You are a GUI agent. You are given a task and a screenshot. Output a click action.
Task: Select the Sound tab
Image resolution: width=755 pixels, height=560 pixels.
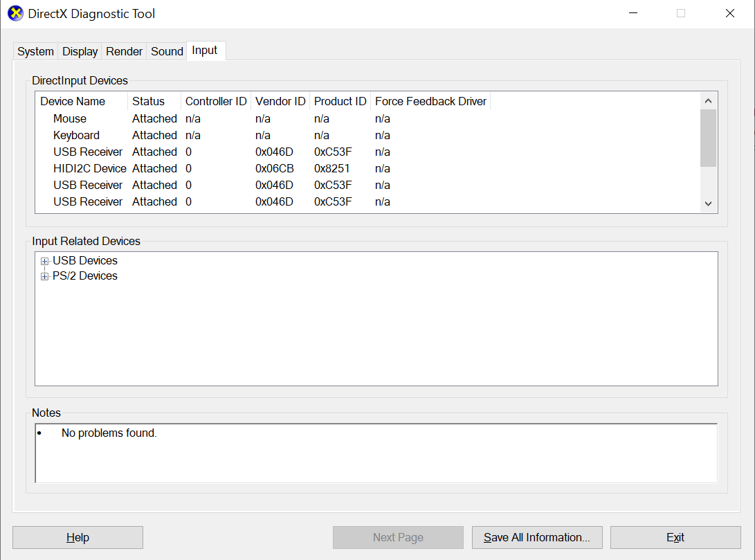[x=167, y=51]
